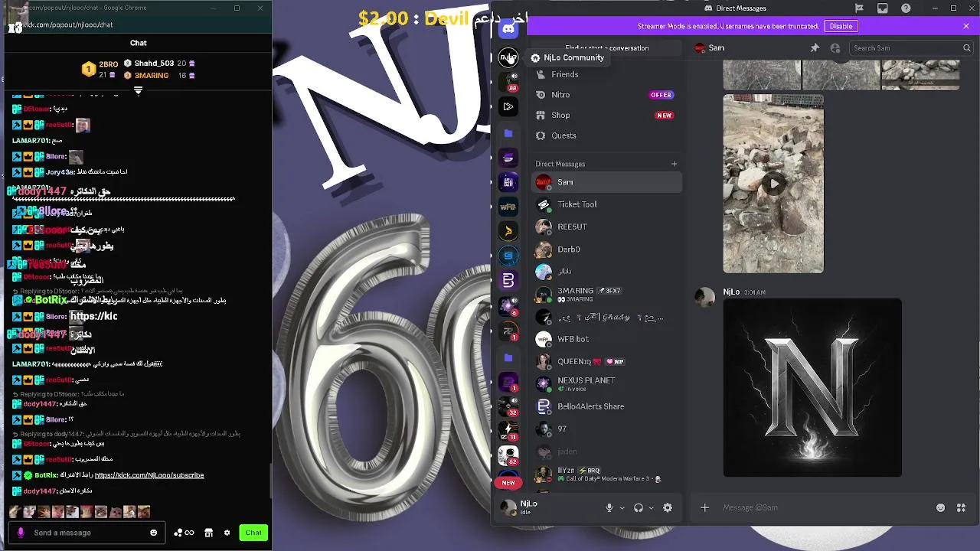Screen dimensions: 980x551
Task: Open Bello4Alerts Share direct message
Action: point(606,406)
